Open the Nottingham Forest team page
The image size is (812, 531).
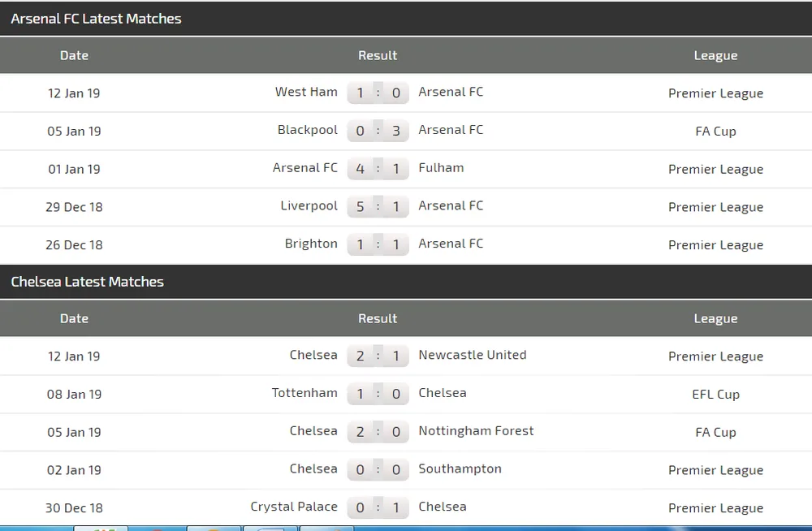[476, 431]
